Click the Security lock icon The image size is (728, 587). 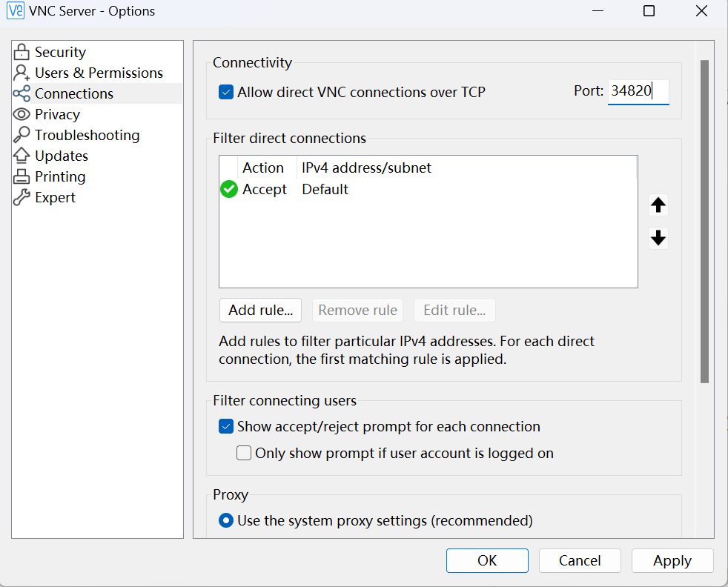(x=21, y=52)
